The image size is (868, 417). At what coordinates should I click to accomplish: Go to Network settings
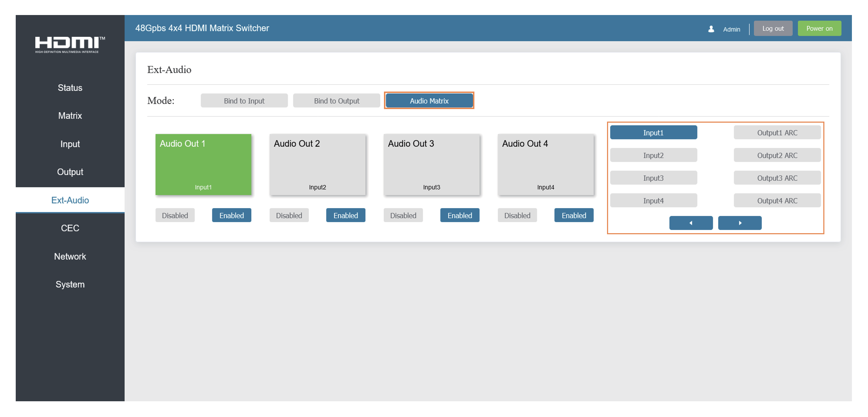pos(70,256)
